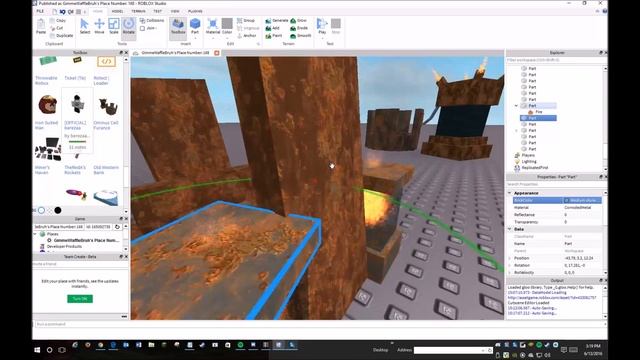640x360 pixels.
Task: Open the FILE menu
Action: click(x=40, y=11)
